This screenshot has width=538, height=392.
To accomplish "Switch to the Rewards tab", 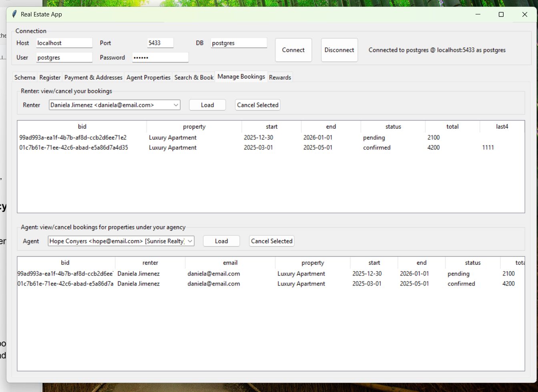I will pyautogui.click(x=280, y=77).
